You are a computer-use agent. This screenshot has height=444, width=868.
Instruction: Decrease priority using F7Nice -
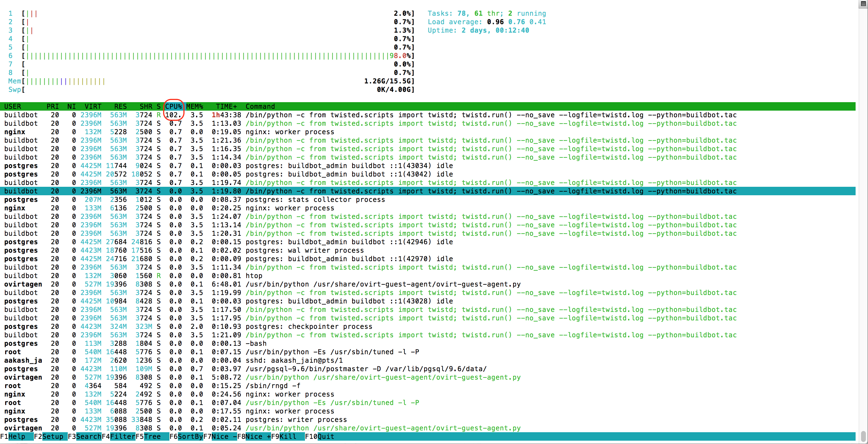[x=221, y=436]
